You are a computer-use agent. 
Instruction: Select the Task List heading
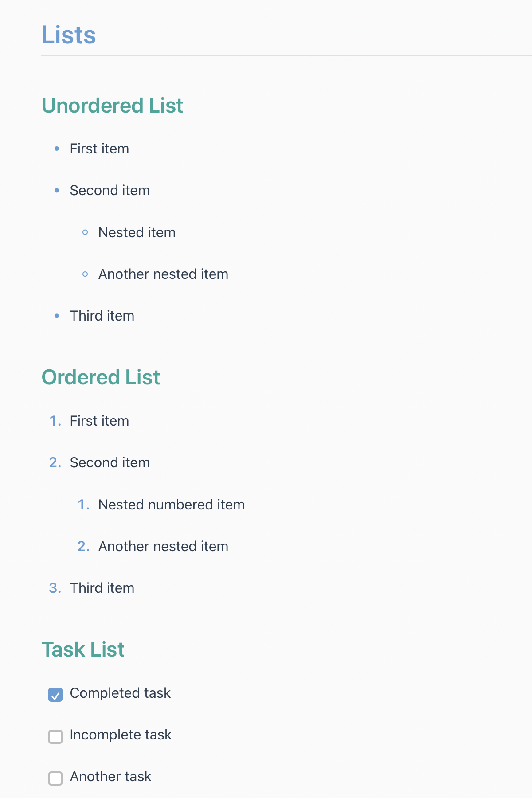coord(83,649)
